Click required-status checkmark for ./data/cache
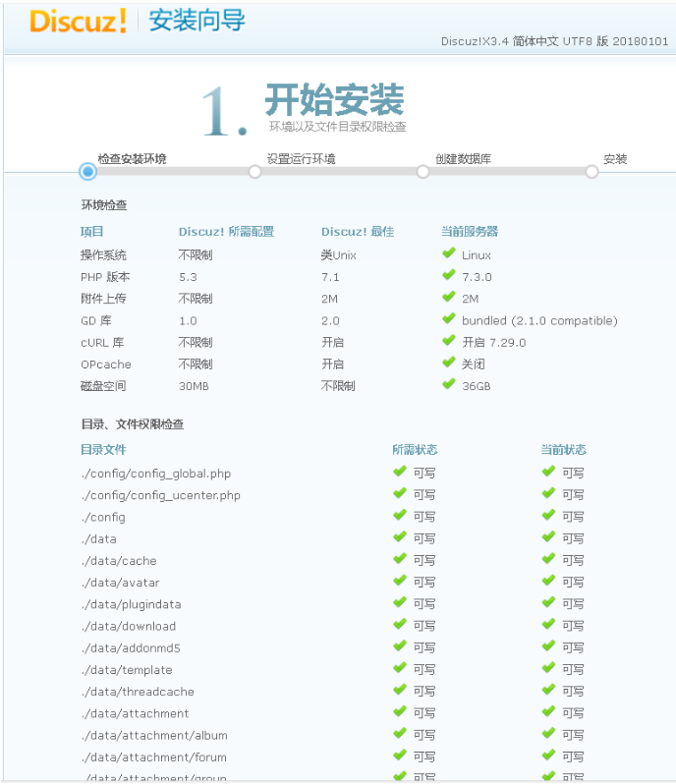This screenshot has height=784, width=676. (x=400, y=558)
